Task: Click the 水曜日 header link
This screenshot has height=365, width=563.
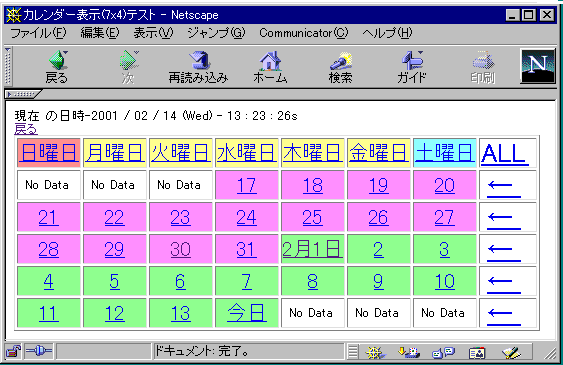Action: 247,153
